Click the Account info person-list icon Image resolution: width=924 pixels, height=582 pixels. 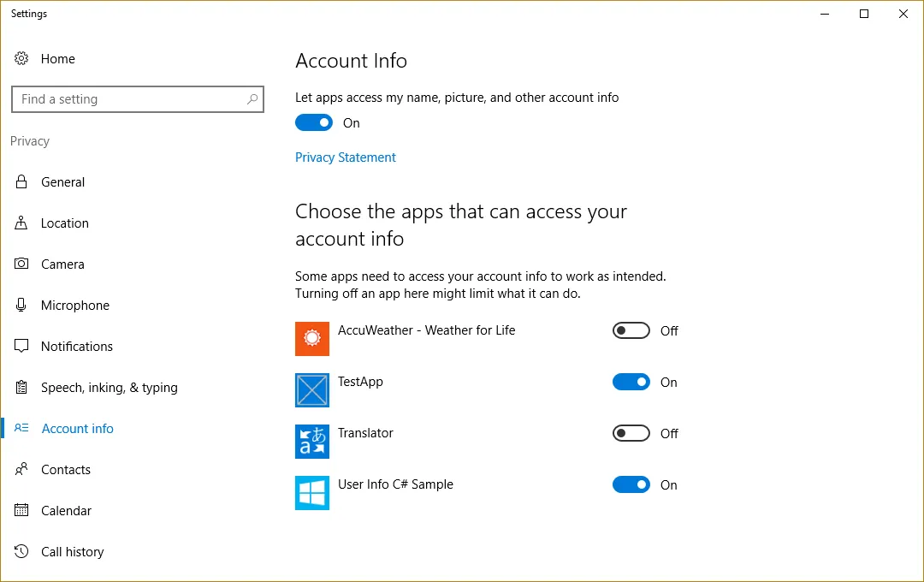(21, 428)
